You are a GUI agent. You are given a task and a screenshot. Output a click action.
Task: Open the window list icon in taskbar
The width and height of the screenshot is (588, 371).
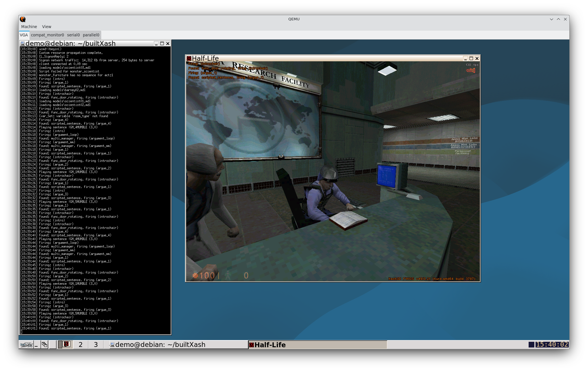coord(44,345)
